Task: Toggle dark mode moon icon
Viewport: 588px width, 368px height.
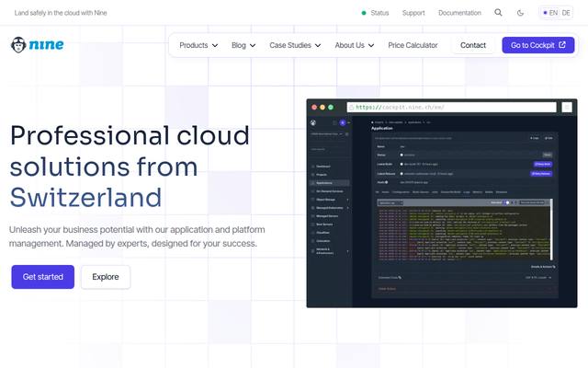Action: pos(520,13)
